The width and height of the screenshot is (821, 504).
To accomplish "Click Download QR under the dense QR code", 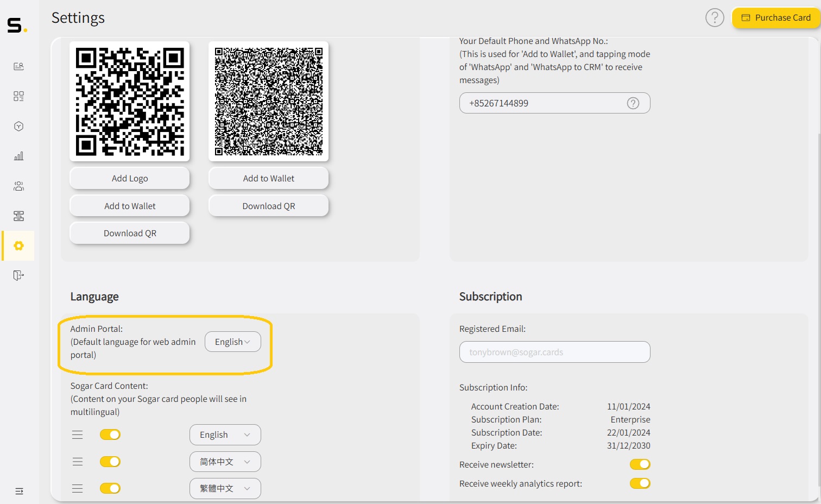I will (x=269, y=206).
